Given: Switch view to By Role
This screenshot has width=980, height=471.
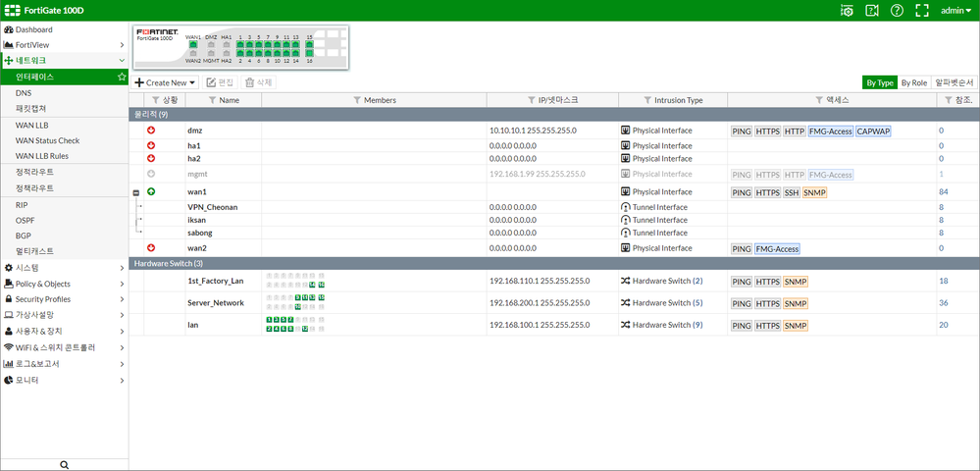Looking at the screenshot, I should tap(913, 82).
